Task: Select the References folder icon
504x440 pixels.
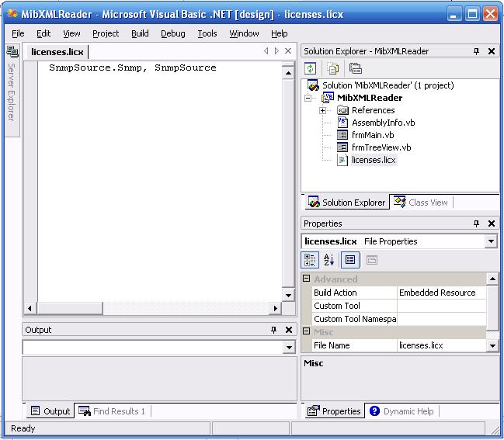Action: click(342, 110)
